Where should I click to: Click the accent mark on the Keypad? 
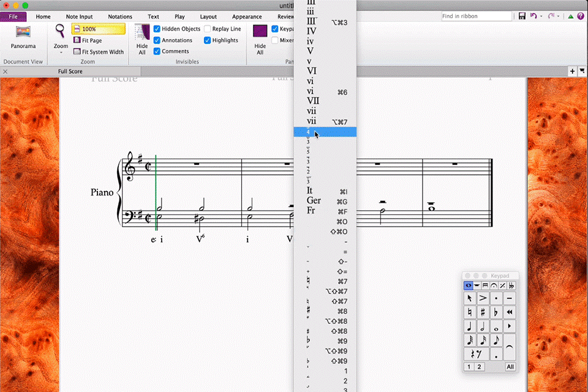coord(483,298)
